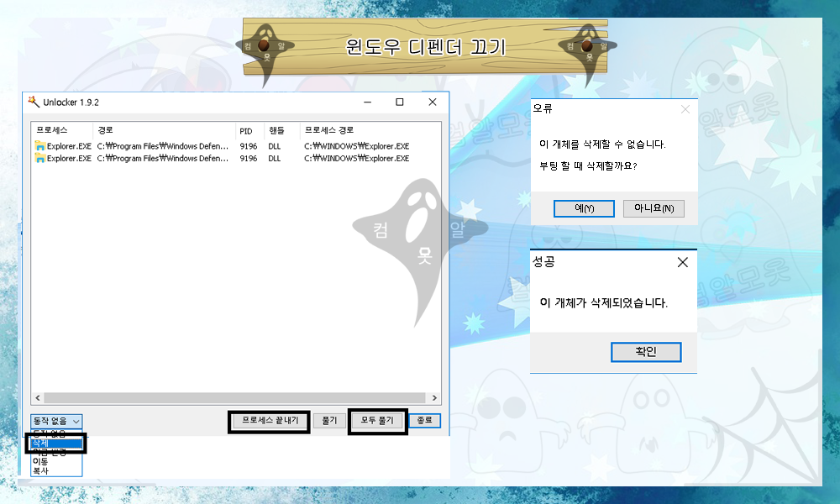Maximize the Unlocker 1.9.2 window
Viewport: 840px width, 504px height.
400,102
